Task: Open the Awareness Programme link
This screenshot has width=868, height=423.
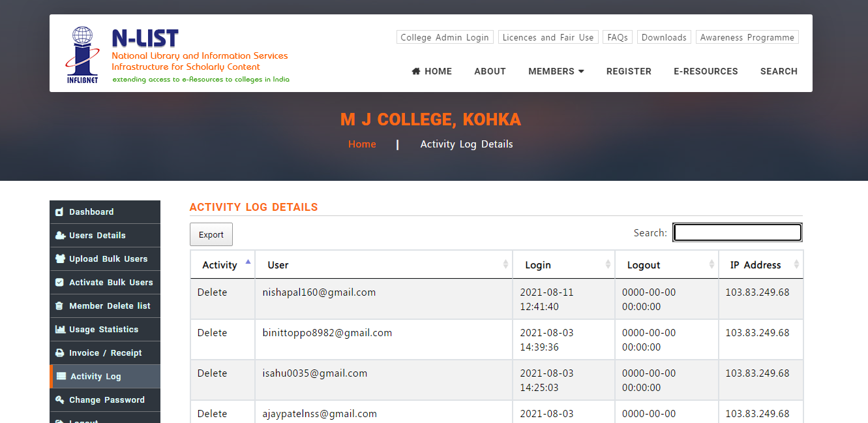Action: tap(747, 37)
